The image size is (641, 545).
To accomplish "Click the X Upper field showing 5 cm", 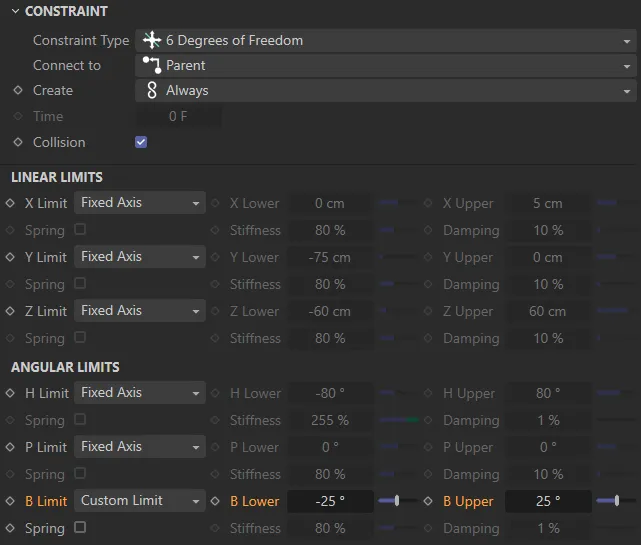I will click(x=548, y=203).
